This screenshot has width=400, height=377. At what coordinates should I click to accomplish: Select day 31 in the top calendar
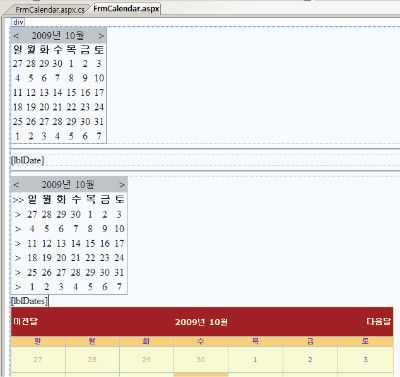tap(99, 122)
